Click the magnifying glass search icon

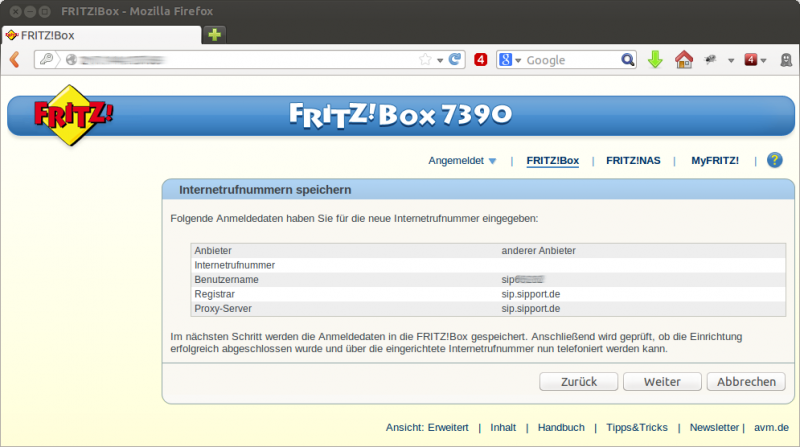coord(628,60)
